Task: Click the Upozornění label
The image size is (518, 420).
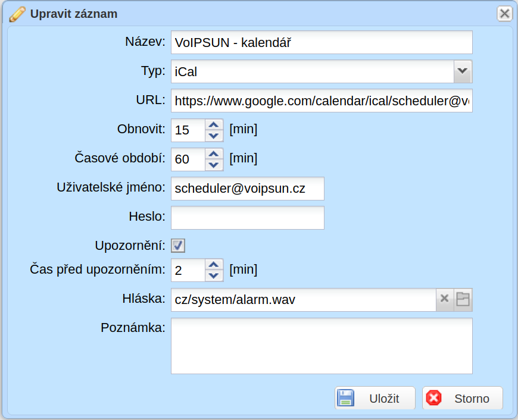Action: tap(130, 246)
